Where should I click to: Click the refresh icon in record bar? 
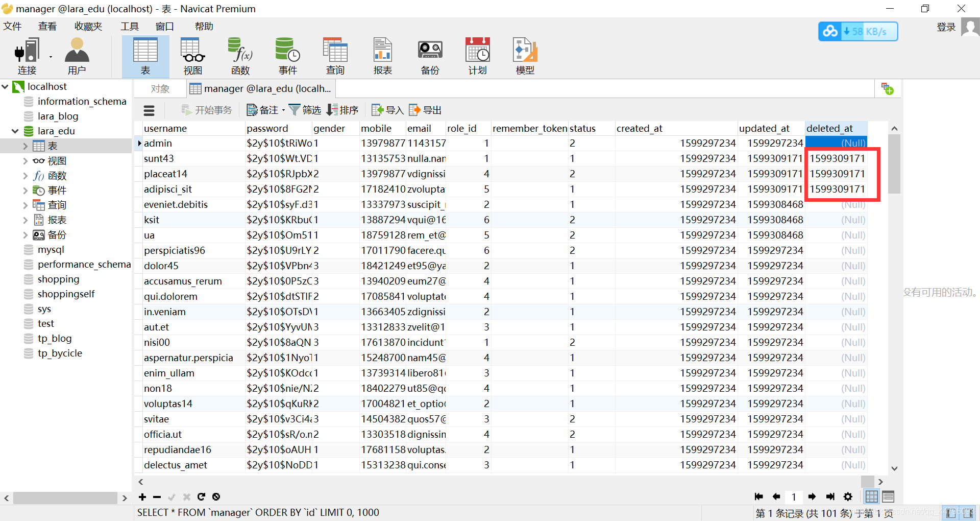coord(201,497)
